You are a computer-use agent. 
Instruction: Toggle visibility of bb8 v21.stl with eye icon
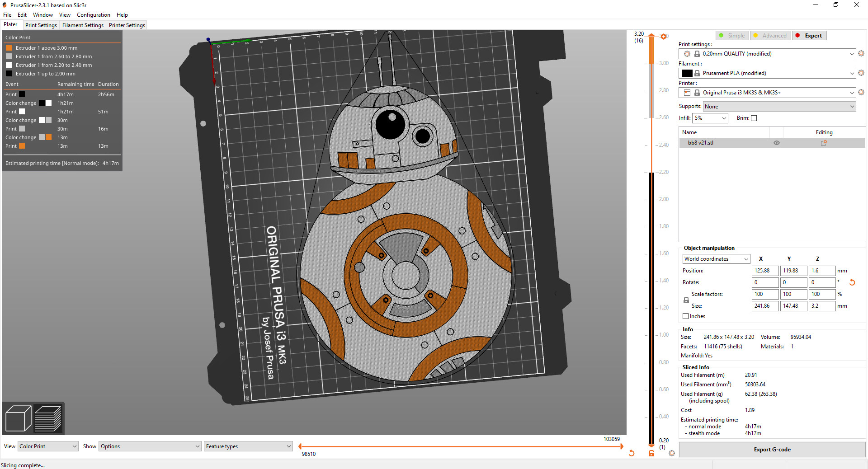777,143
